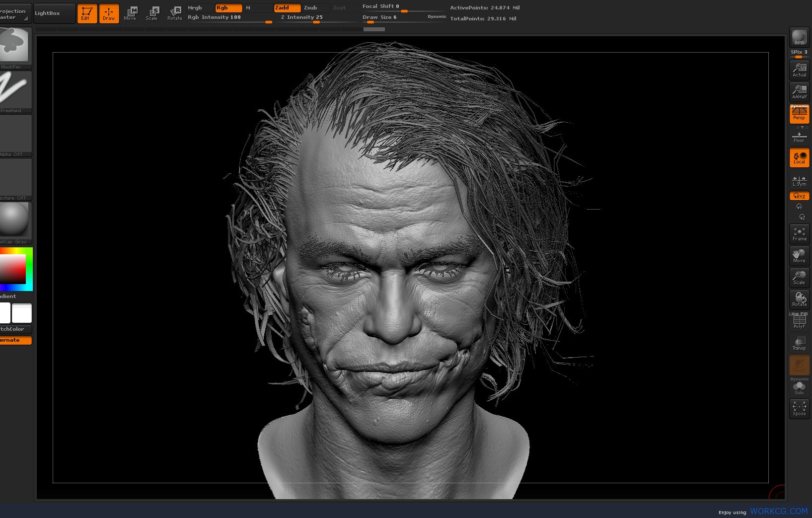Screen dimensions: 812x518
Task: Toggle Alternate button
Action: pyautogui.click(x=15, y=340)
